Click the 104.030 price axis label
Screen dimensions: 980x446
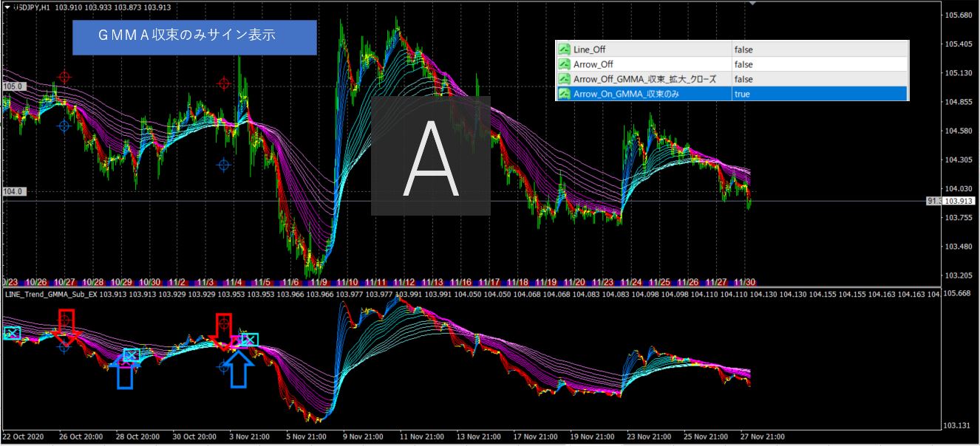[959, 189]
